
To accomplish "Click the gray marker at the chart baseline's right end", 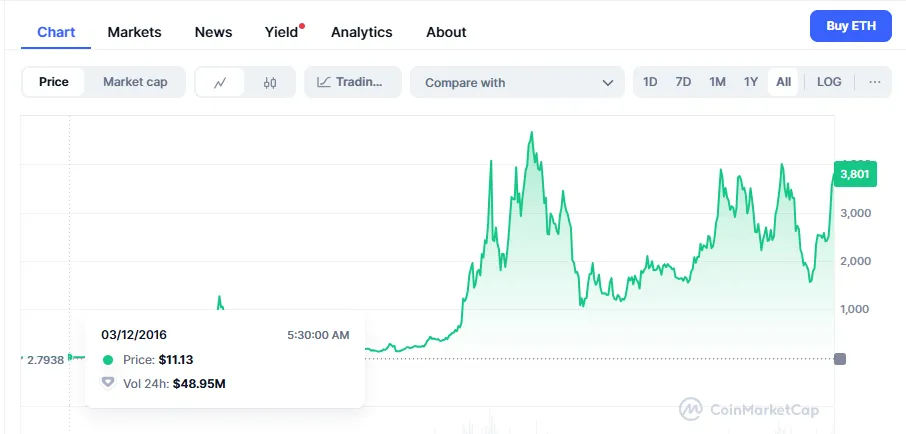I will (839, 359).
